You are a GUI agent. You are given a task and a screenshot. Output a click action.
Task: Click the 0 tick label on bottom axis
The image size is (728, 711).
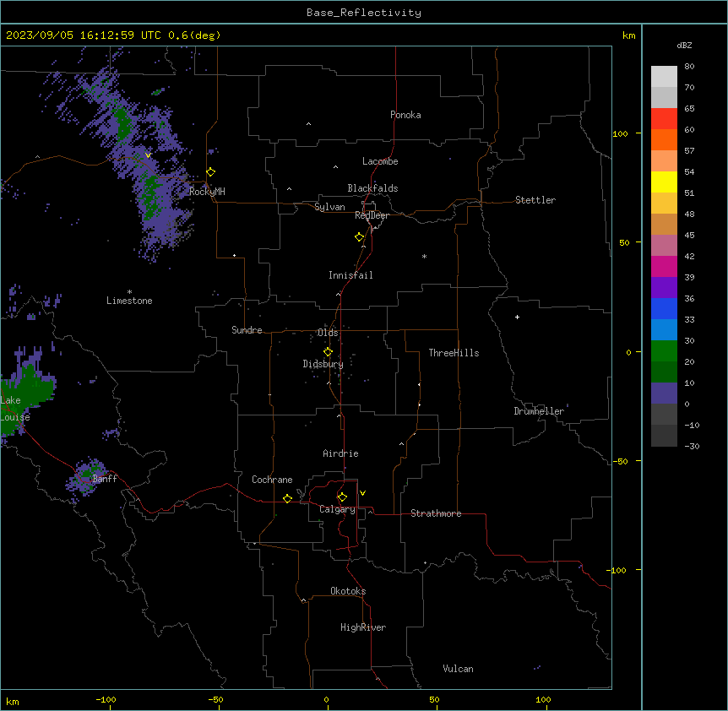[326, 699]
